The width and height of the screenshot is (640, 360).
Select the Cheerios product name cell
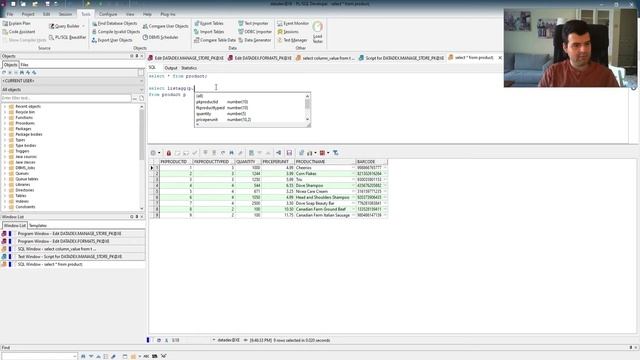[x=324, y=168]
